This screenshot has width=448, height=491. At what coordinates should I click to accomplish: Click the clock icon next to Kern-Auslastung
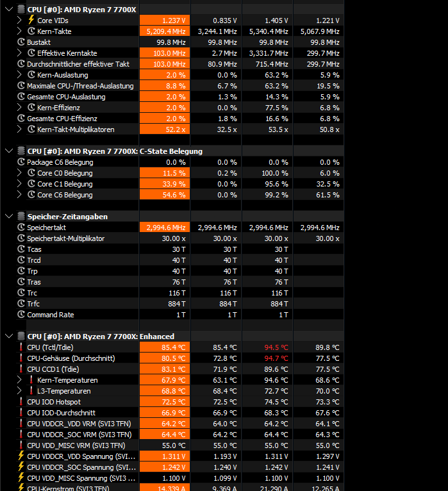[x=31, y=74]
